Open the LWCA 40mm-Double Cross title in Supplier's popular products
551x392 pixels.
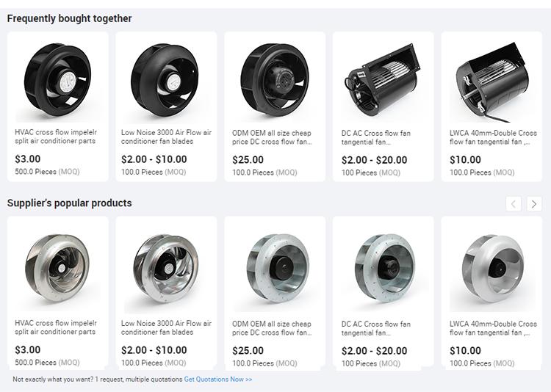coord(493,328)
